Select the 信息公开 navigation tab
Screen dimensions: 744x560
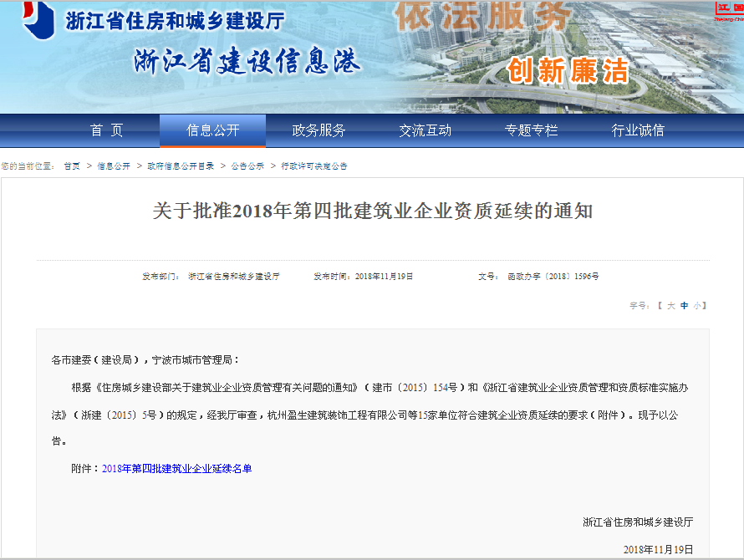point(212,130)
